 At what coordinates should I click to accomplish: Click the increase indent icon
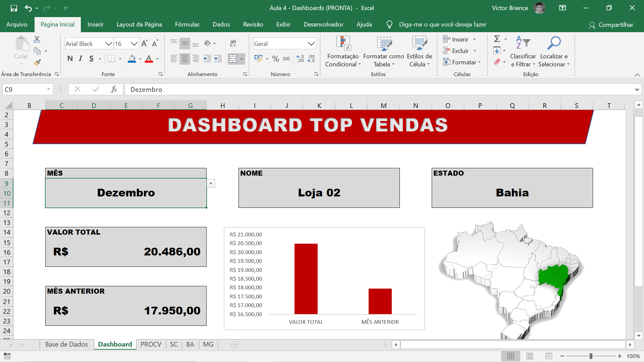tap(218, 59)
